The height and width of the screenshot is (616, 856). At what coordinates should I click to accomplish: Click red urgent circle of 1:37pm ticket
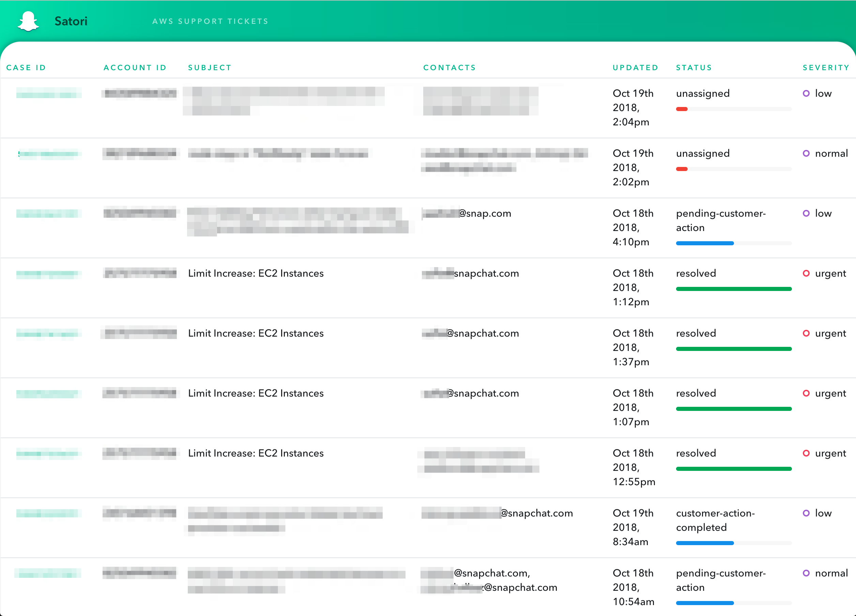806,333
